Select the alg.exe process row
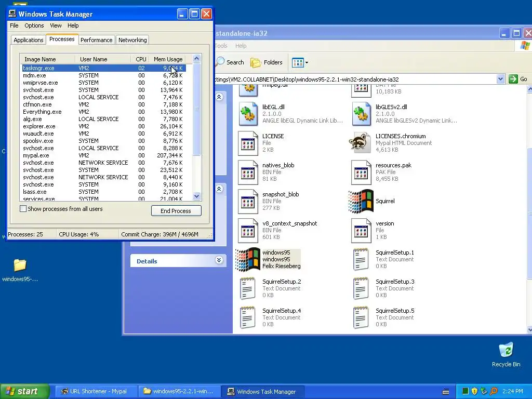532x399 pixels. coord(103,119)
